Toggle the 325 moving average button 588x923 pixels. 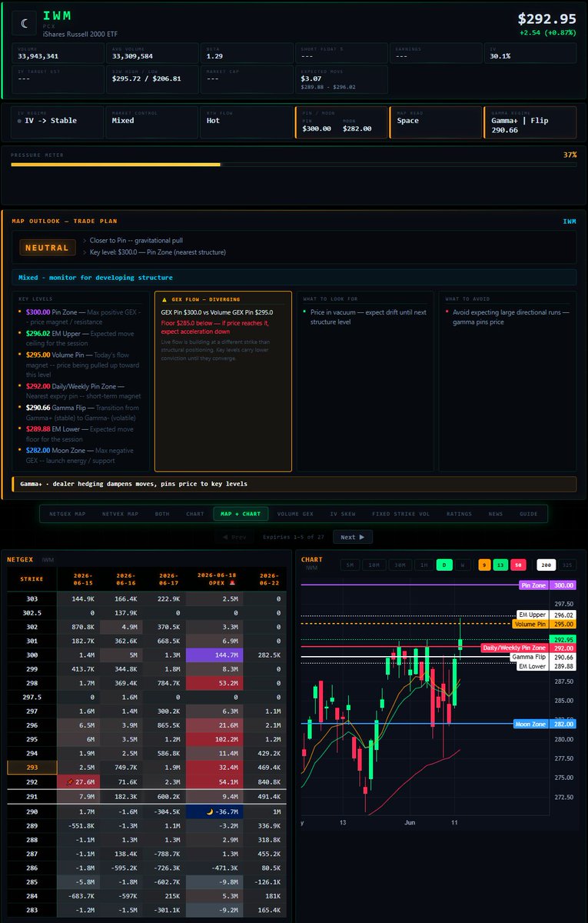(x=566, y=565)
